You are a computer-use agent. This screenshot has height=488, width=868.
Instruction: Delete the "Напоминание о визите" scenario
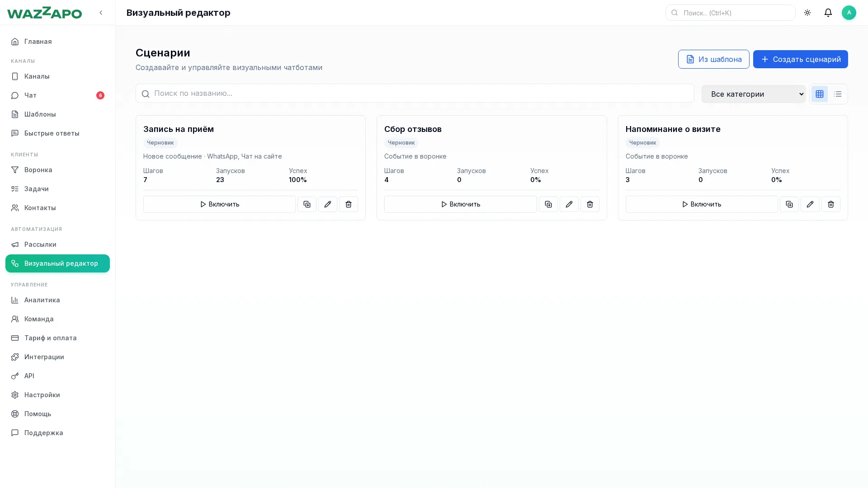point(831,204)
